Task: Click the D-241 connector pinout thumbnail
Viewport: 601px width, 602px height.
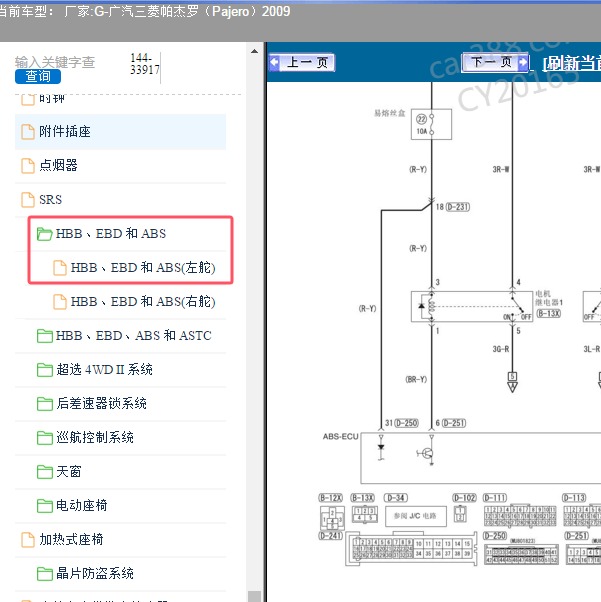Action: pyautogui.click(x=411, y=548)
